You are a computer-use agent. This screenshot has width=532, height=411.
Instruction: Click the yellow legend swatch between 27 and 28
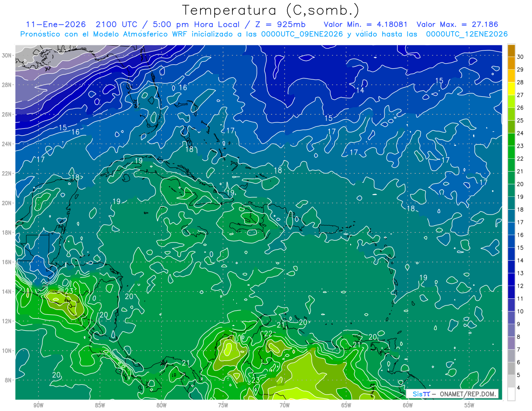point(511,88)
